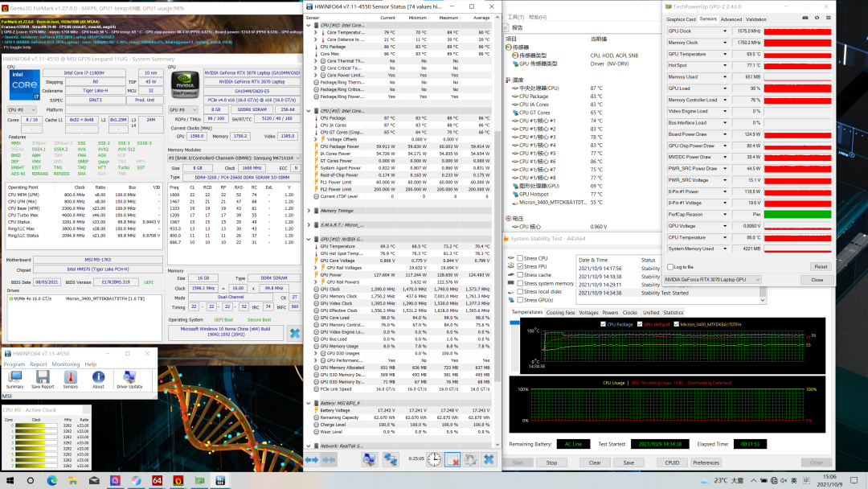Click the HWiNFO Summary monitor icon
The height and width of the screenshot is (489, 868).
pos(14,377)
